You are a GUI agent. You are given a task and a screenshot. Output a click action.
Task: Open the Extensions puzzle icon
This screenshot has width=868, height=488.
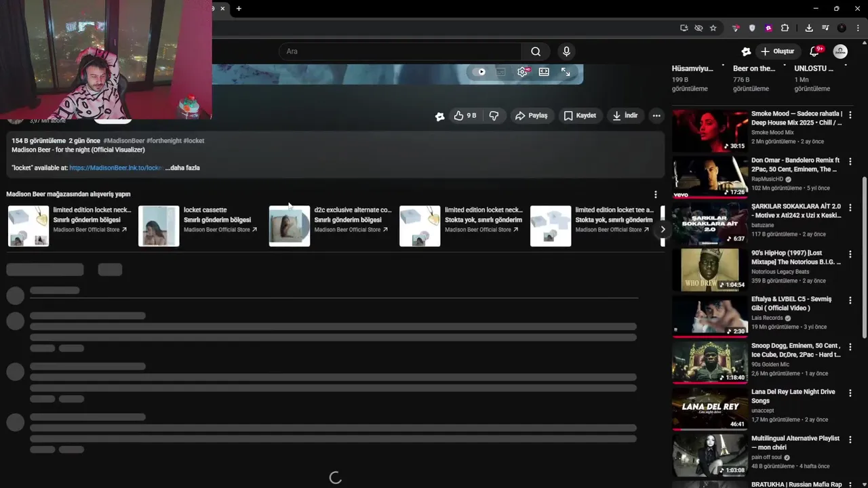pos(785,28)
